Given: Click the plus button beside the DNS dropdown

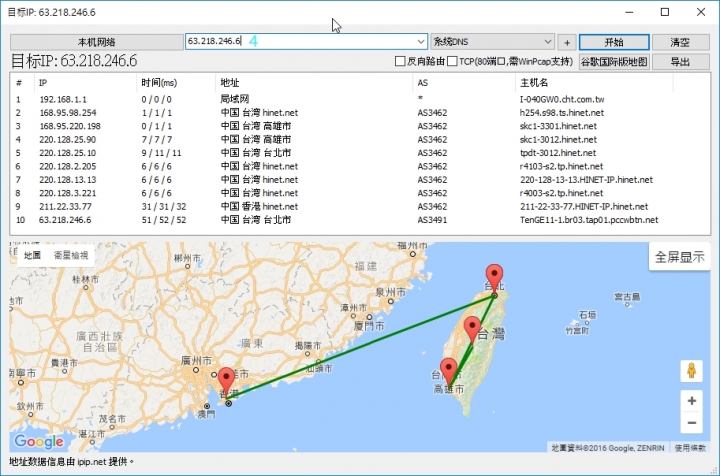Looking at the screenshot, I should (568, 42).
